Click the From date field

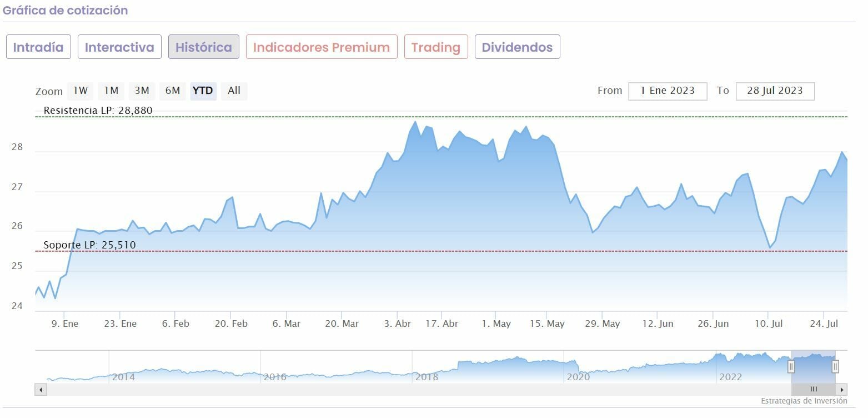click(x=668, y=91)
